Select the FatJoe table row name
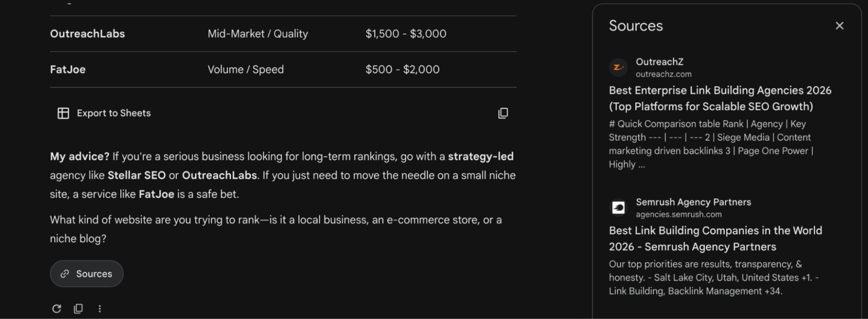Viewport: 868px width, 319px height. (x=68, y=70)
